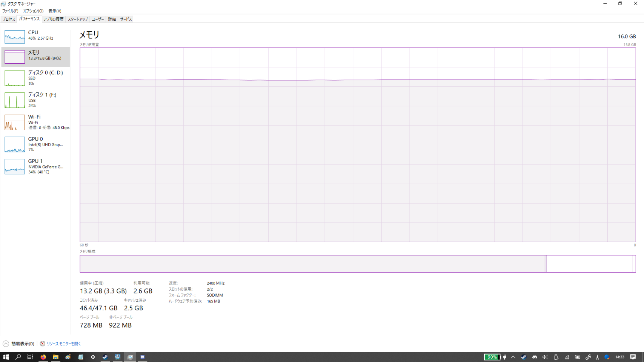
Task: Open taskbar search magnifier
Action: (x=18, y=357)
